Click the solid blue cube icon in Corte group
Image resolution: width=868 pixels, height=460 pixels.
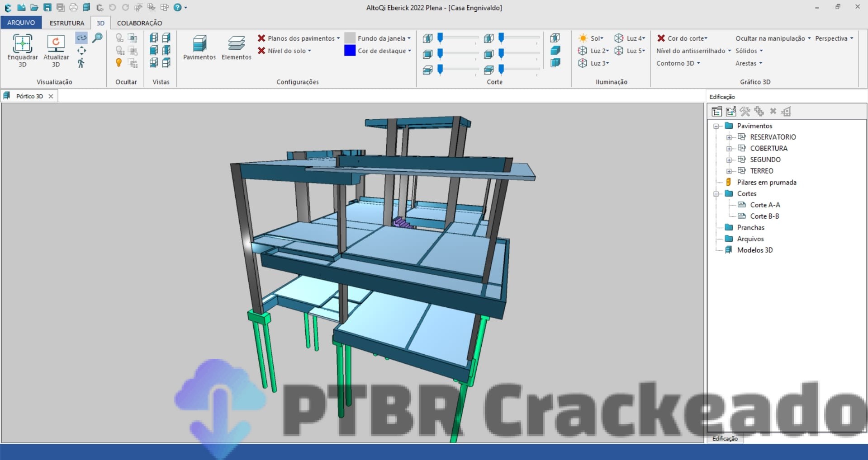[x=555, y=51]
